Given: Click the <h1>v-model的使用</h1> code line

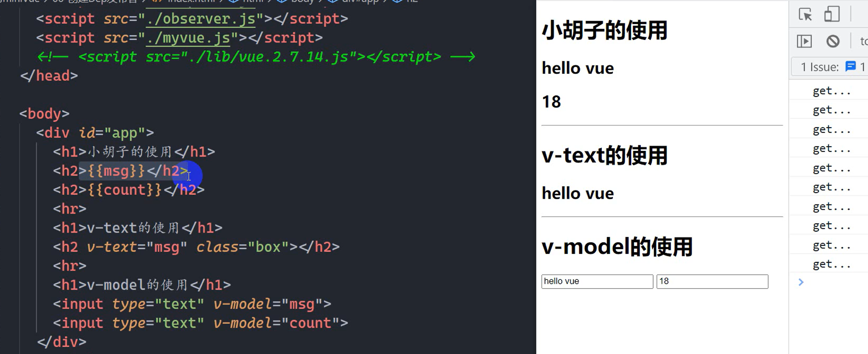Looking at the screenshot, I should pyautogui.click(x=142, y=285).
